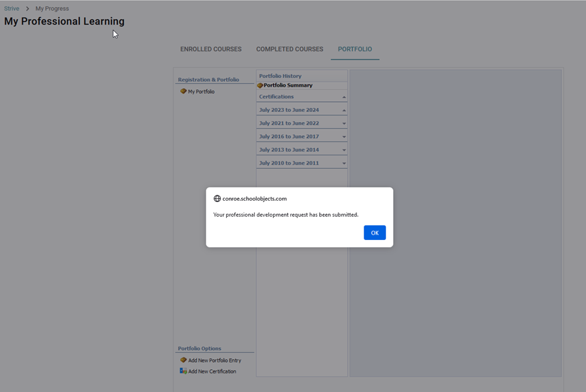The image size is (586, 392).
Task: Click the My Portfolio briefcase icon
Action: pos(184,91)
